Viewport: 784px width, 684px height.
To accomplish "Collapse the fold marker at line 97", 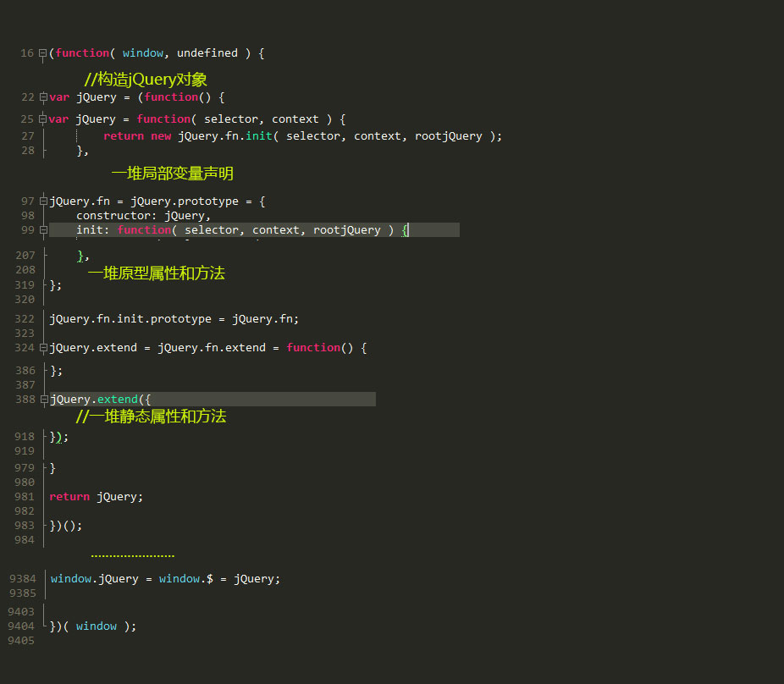I will pos(43,201).
